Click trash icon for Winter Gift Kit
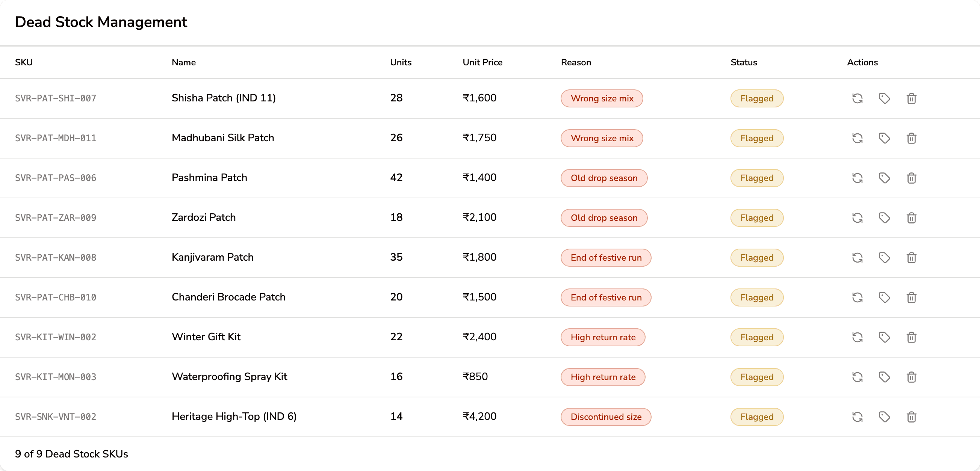Viewport: 980px width, 471px height. point(911,337)
